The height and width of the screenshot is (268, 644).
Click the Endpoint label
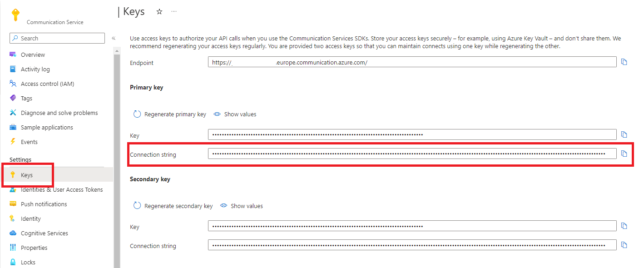142,63
